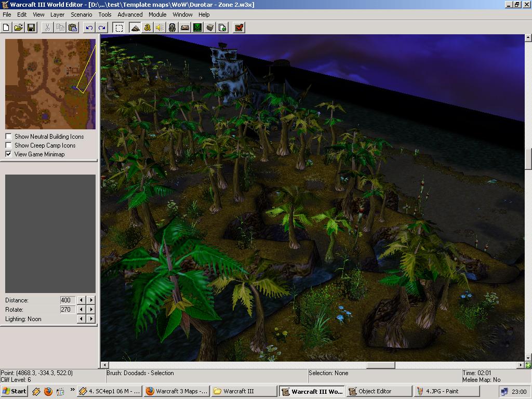
Task: Click the 'Melee Map: No' status text
Action: pos(482,380)
